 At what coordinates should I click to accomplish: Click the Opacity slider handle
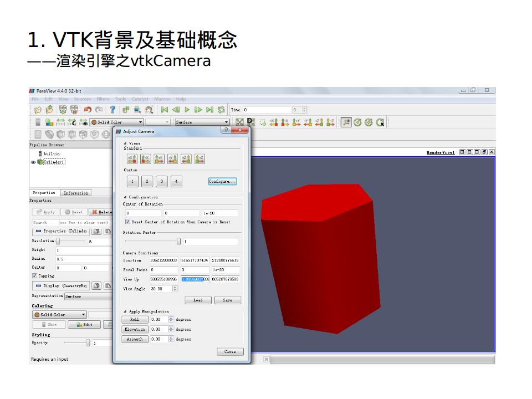pyautogui.click(x=88, y=343)
